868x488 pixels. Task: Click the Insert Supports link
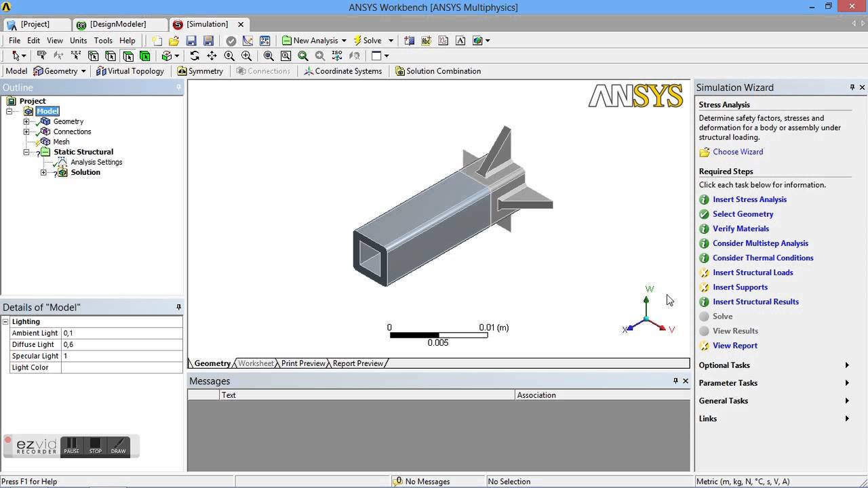coord(740,287)
